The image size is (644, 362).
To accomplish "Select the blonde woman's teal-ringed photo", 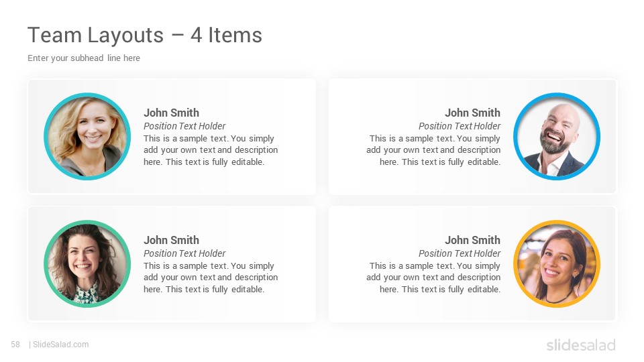I will tap(87, 136).
